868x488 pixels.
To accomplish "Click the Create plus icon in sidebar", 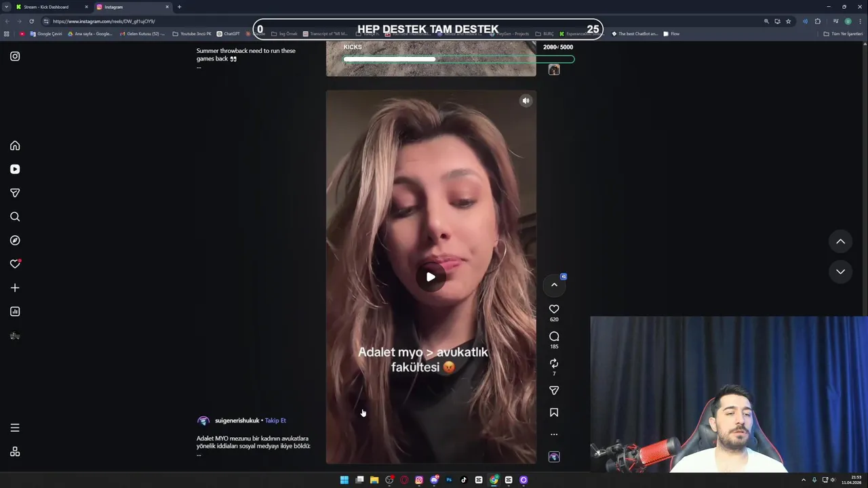I will click(15, 288).
